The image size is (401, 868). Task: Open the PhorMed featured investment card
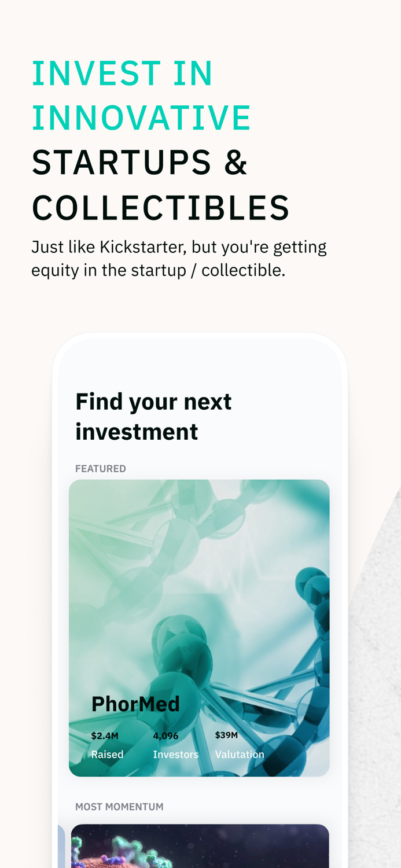pyautogui.click(x=199, y=627)
